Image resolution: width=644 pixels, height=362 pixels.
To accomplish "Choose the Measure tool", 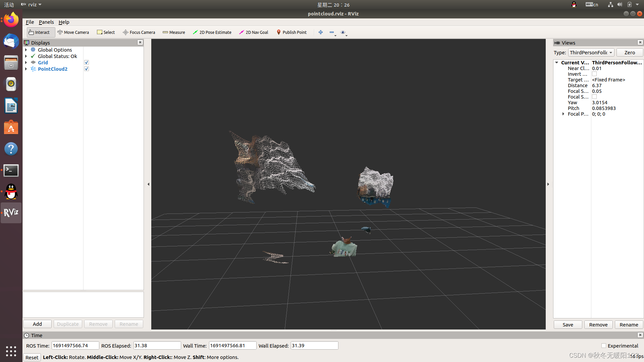I will coord(174,32).
